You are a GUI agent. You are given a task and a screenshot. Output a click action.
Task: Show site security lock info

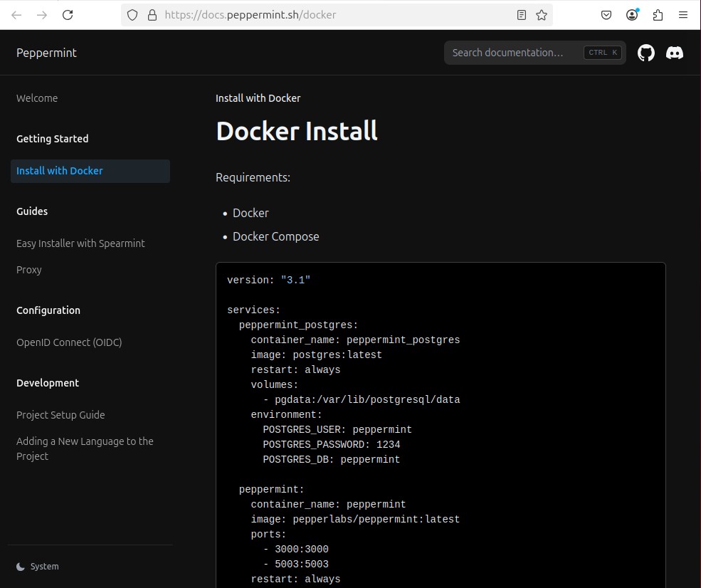(152, 15)
